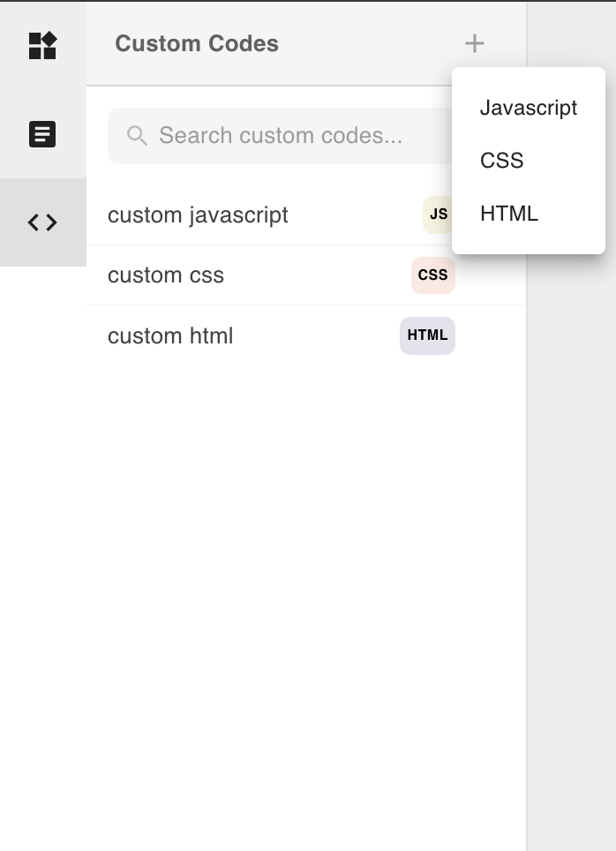Open the custom javascript entry
The width and height of the screenshot is (616, 851).
tap(198, 215)
